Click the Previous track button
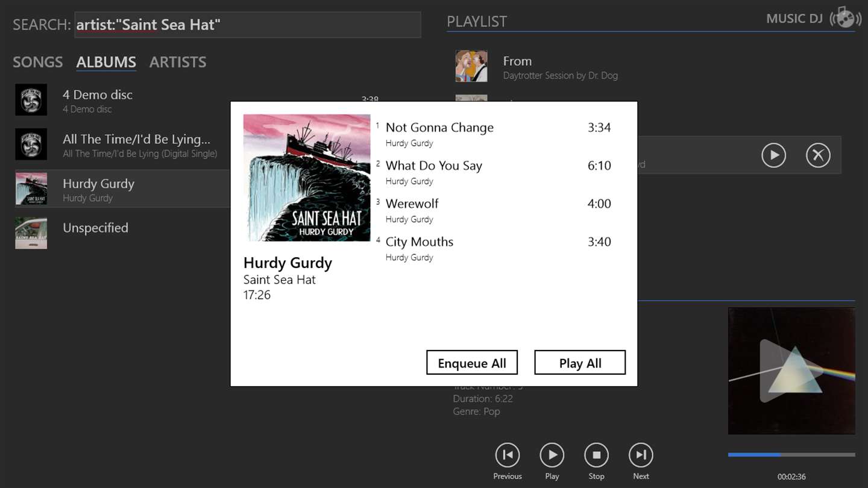This screenshot has height=488, width=868. [x=508, y=455]
